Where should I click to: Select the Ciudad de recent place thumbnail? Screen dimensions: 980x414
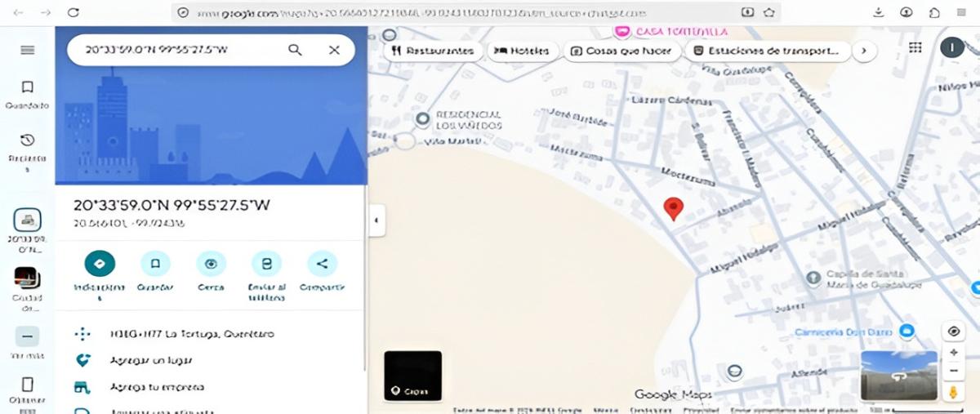click(x=27, y=278)
